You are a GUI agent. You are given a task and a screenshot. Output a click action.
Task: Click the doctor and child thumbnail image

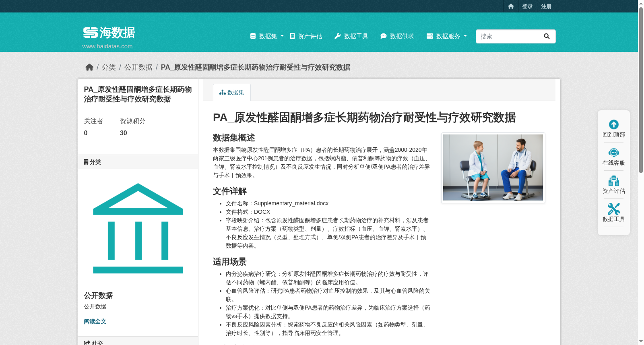pyautogui.click(x=493, y=168)
